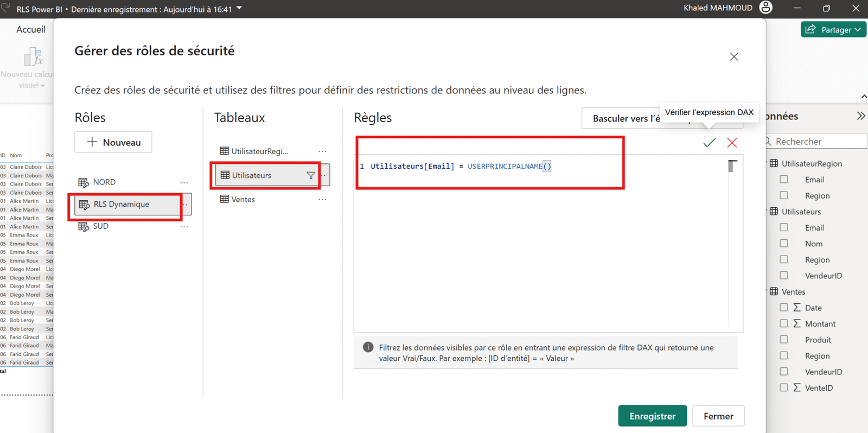Check Email under Utilisateurs in data pane
Image resolution: width=868 pixels, height=433 pixels.
click(784, 227)
